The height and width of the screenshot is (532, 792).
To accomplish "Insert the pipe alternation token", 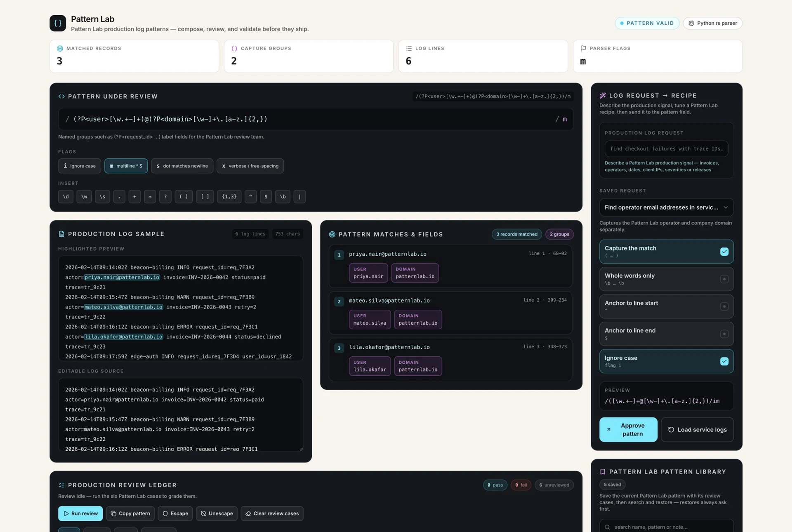I will [299, 197].
